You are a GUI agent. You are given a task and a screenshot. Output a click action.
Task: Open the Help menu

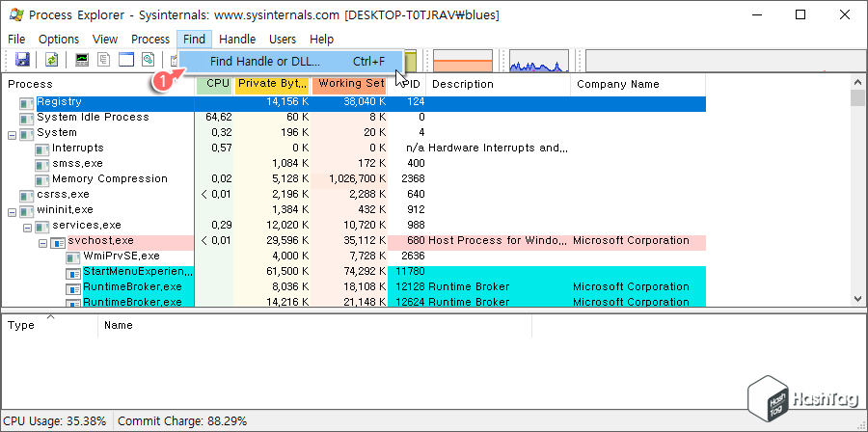point(321,40)
